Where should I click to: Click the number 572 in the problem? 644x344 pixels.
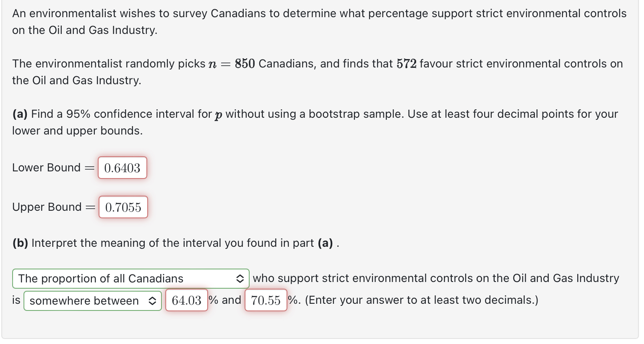point(406,64)
